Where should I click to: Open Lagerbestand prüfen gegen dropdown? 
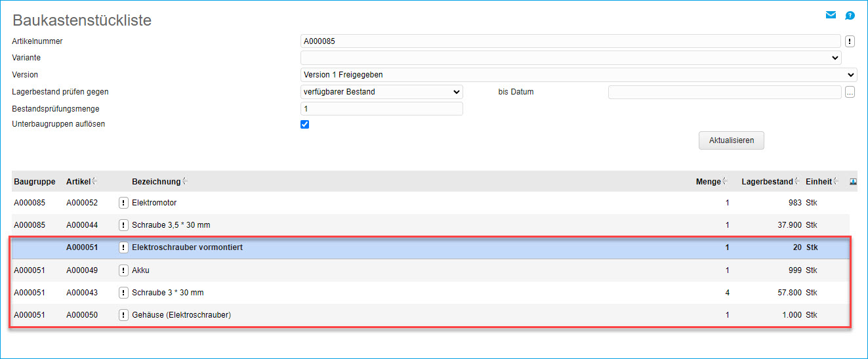click(381, 92)
